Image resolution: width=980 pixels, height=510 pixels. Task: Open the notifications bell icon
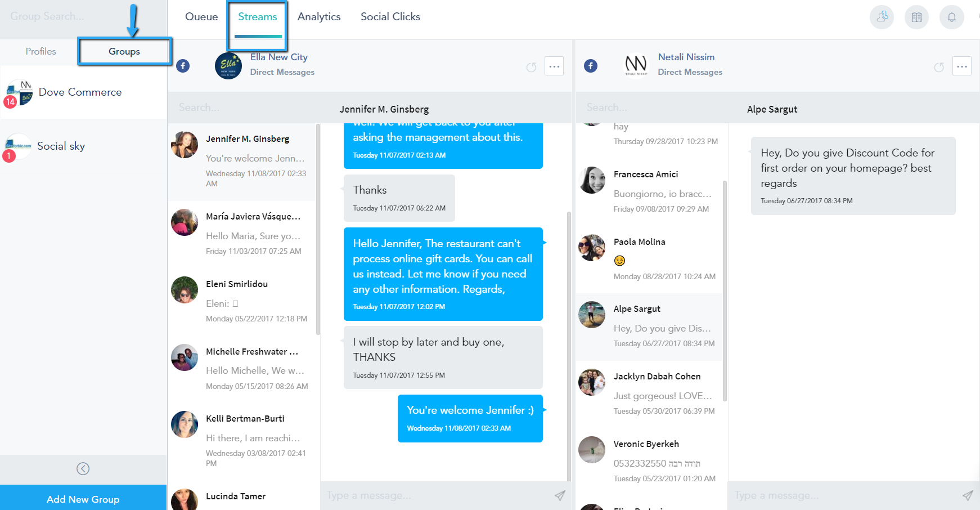pos(952,17)
